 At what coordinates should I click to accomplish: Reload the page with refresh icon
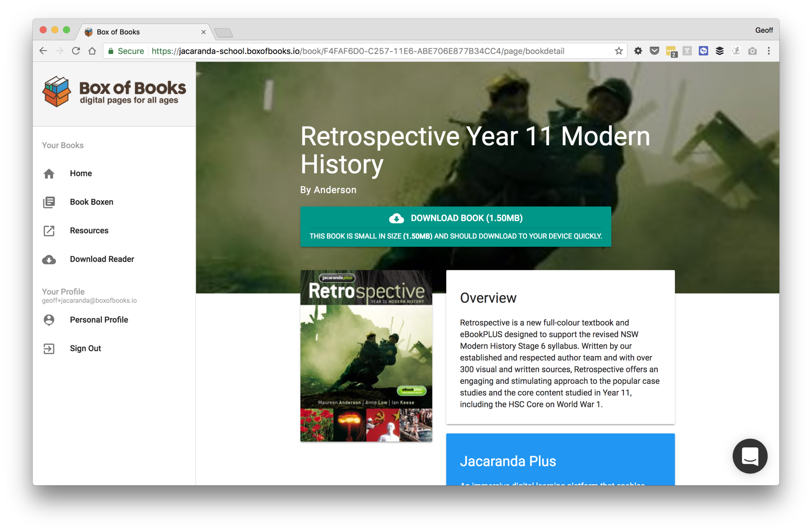(x=76, y=51)
